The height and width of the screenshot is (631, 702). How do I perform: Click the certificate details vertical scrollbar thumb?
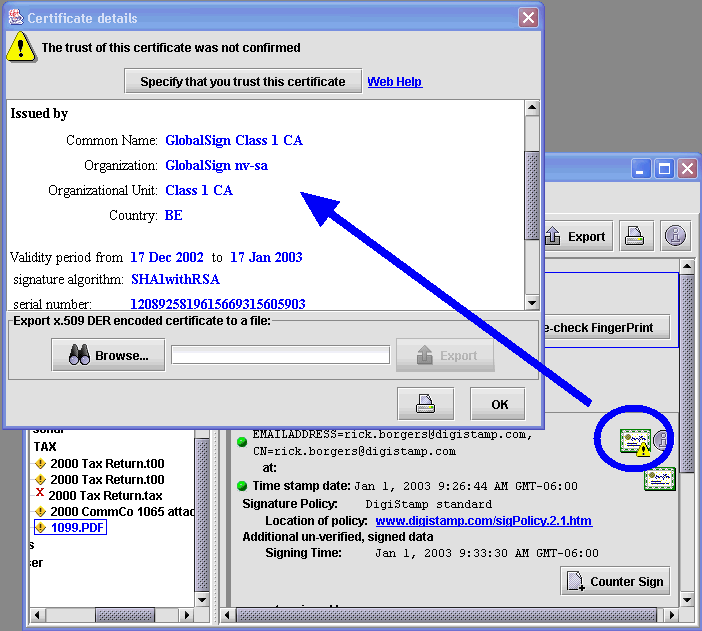[x=532, y=196]
